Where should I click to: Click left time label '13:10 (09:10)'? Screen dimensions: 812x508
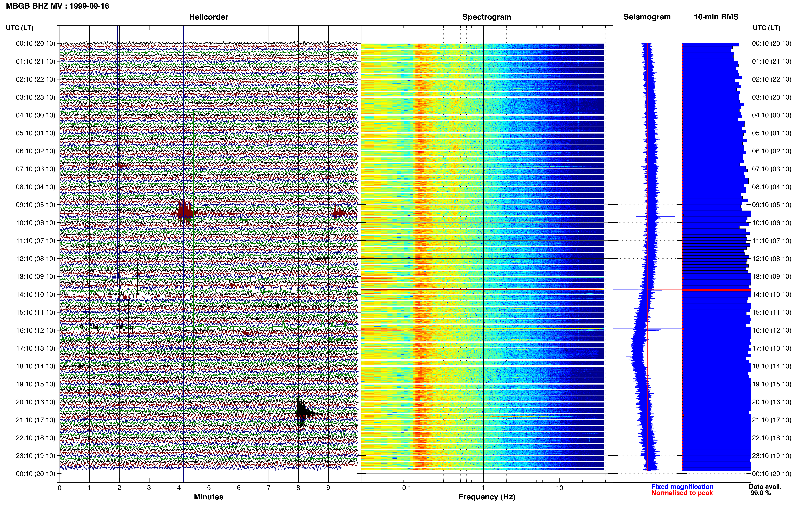(36, 277)
